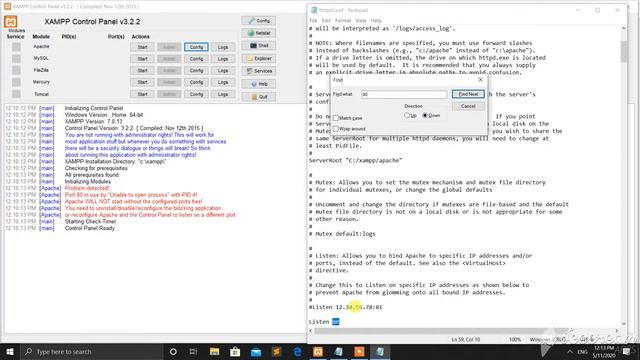
Task: Click Notepad scroll right arrow
Action: [x=616, y=331]
